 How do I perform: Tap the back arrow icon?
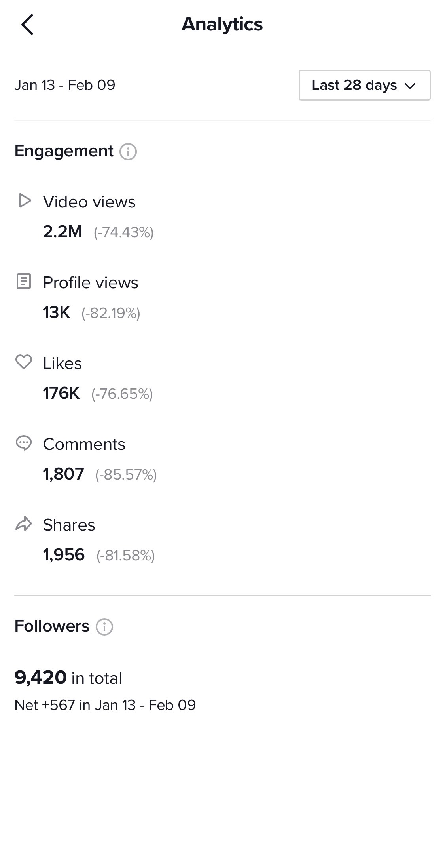27,25
